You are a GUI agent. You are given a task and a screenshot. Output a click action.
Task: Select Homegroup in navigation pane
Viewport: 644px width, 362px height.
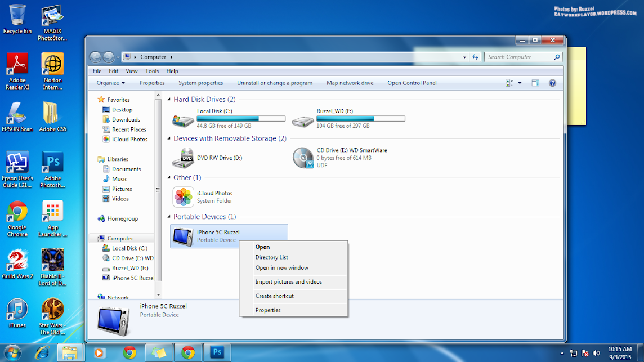(x=122, y=218)
